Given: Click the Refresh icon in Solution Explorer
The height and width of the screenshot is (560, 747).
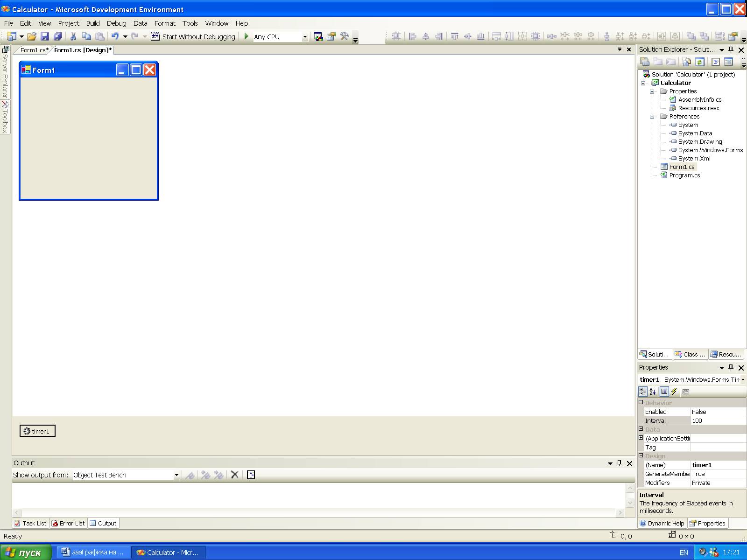Looking at the screenshot, I should [x=699, y=62].
